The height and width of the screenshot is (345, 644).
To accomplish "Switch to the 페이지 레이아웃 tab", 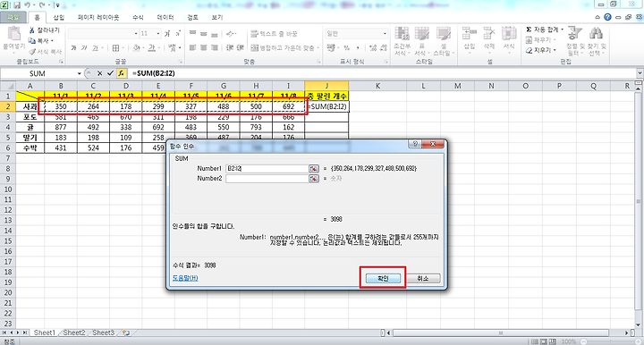I will click(x=98, y=18).
